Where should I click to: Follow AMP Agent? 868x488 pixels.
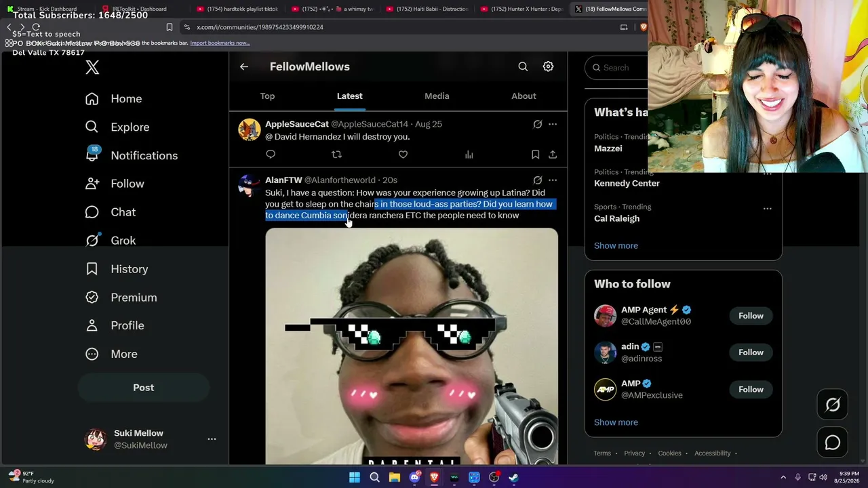[751, 316]
